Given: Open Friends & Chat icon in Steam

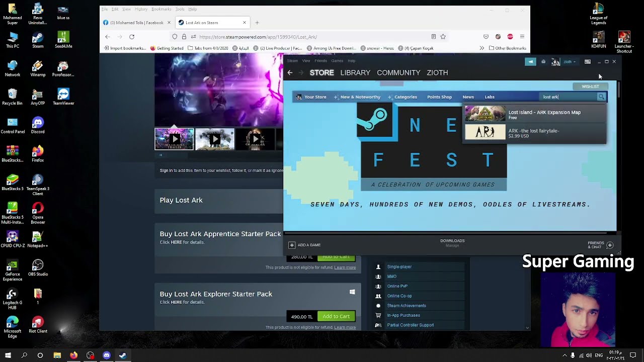Looking at the screenshot, I should click(x=610, y=245).
